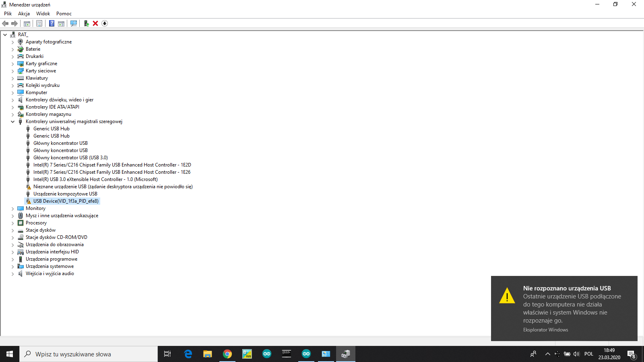Click the POL language indicator
This screenshot has width=644, height=362.
[589, 354]
